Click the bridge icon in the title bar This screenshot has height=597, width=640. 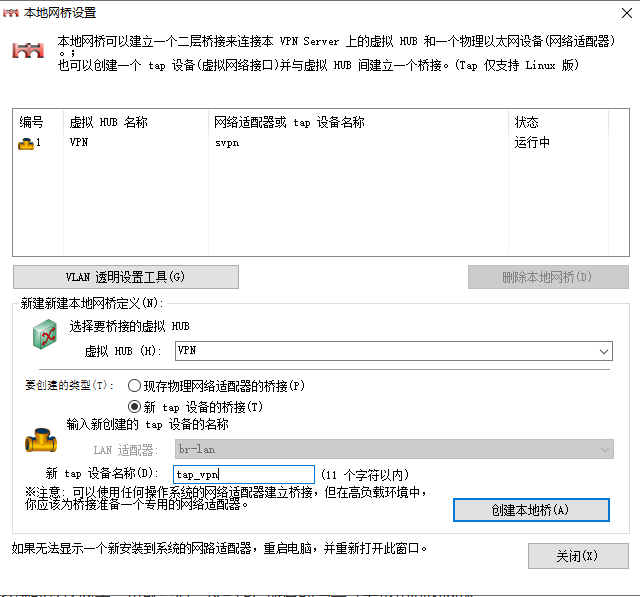[11, 13]
